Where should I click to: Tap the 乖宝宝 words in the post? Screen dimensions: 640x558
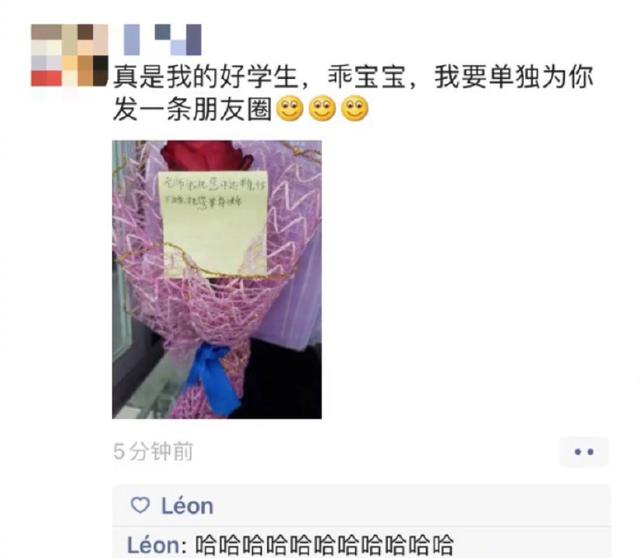click(x=367, y=77)
